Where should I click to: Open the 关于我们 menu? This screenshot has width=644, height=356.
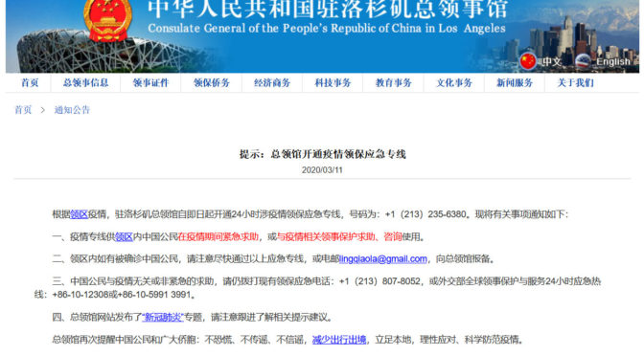(x=575, y=83)
